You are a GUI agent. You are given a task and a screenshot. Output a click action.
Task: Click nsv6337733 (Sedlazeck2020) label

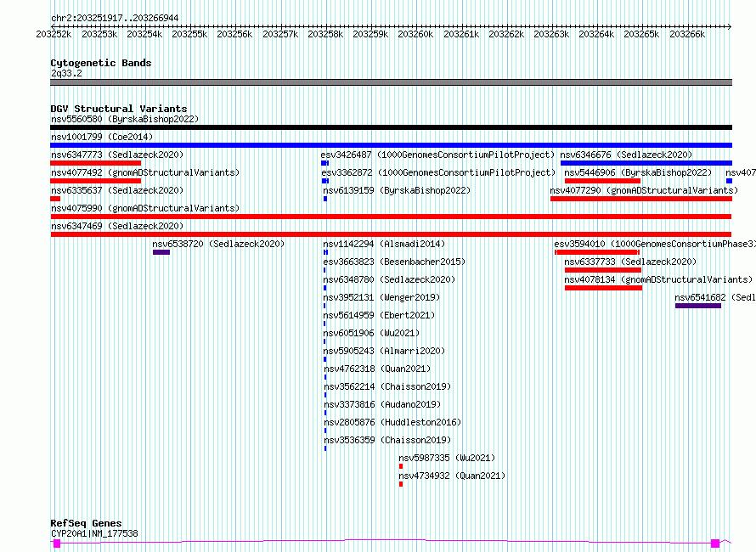630,262
